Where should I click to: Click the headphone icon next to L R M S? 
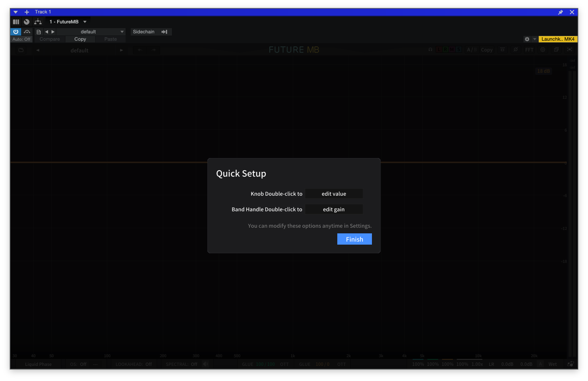coord(430,50)
